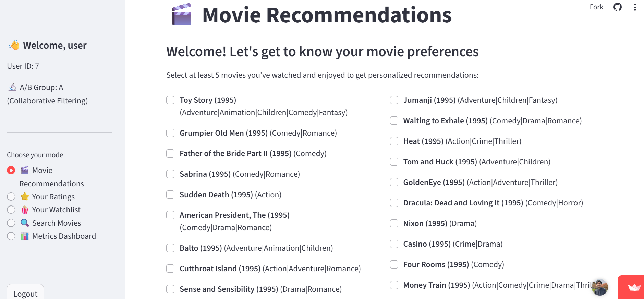Check the GoldenEye (1995) box
The image size is (644, 299).
click(x=394, y=182)
